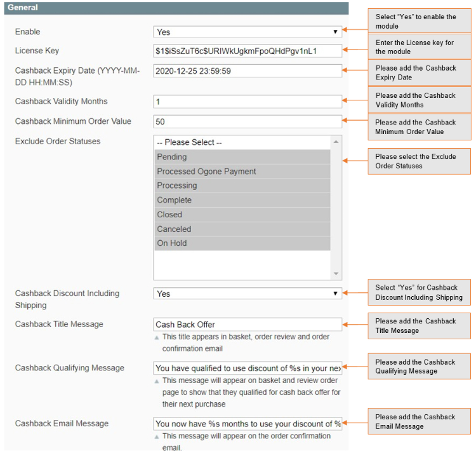Viewport: 476px width, 453px height.
Task: Select 'Processing' order status
Action: click(x=242, y=186)
